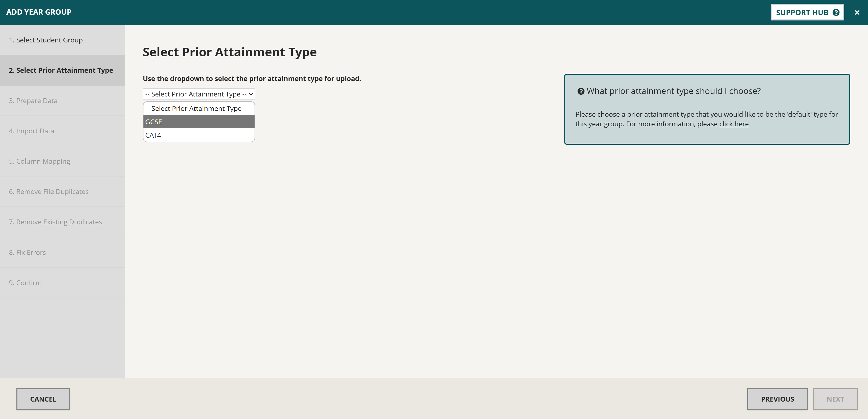Click the 'What prior attainment type should I choose?' heading

click(x=674, y=91)
